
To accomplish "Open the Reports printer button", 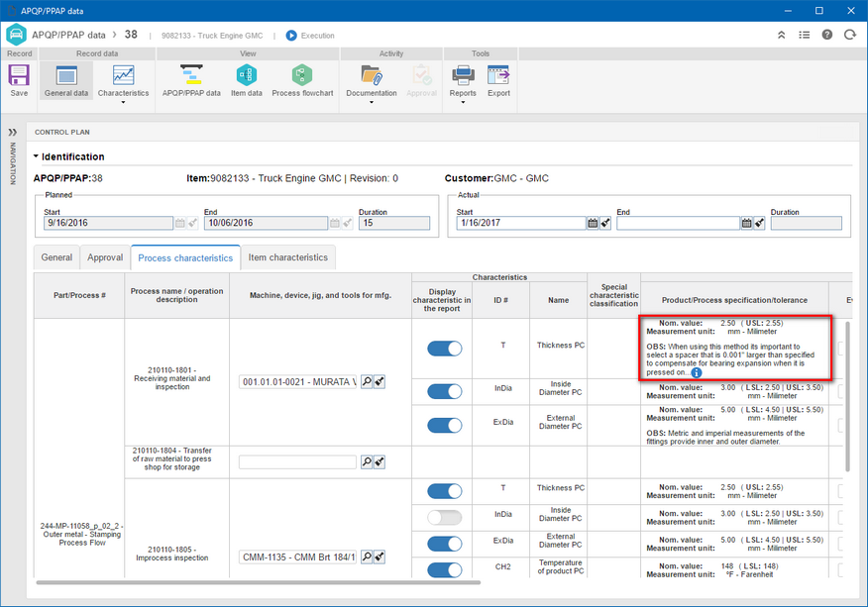I will [463, 81].
